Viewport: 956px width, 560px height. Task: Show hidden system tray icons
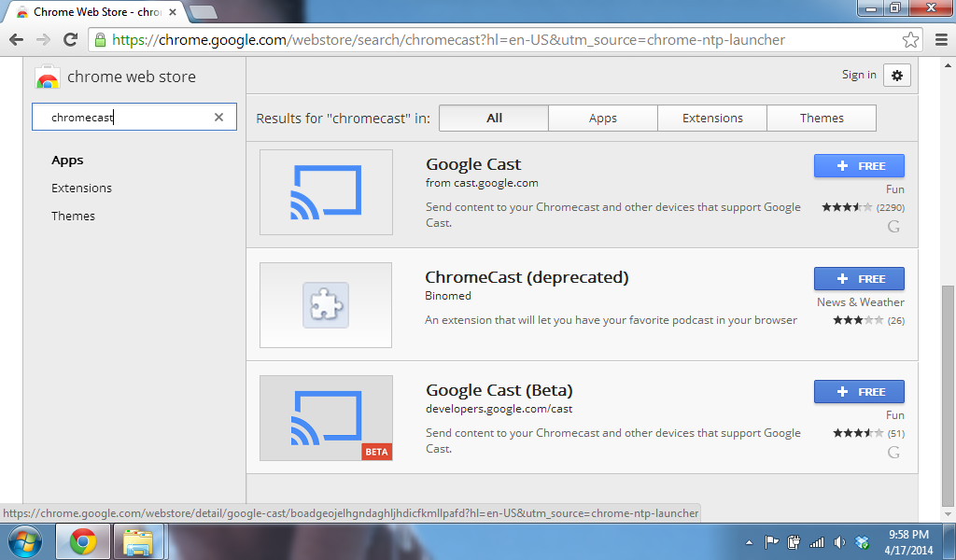[x=750, y=542]
